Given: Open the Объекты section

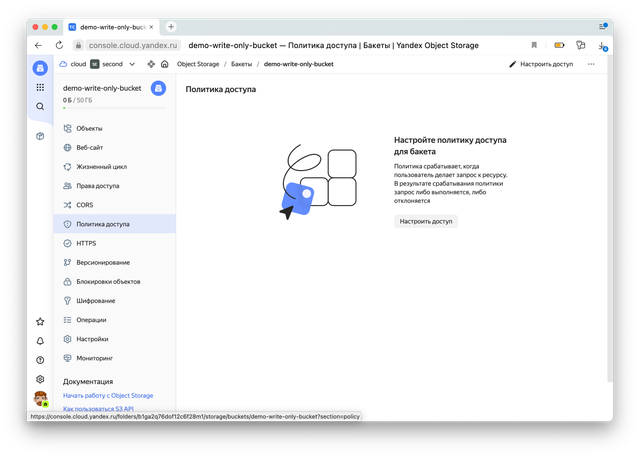Looking at the screenshot, I should (x=89, y=128).
